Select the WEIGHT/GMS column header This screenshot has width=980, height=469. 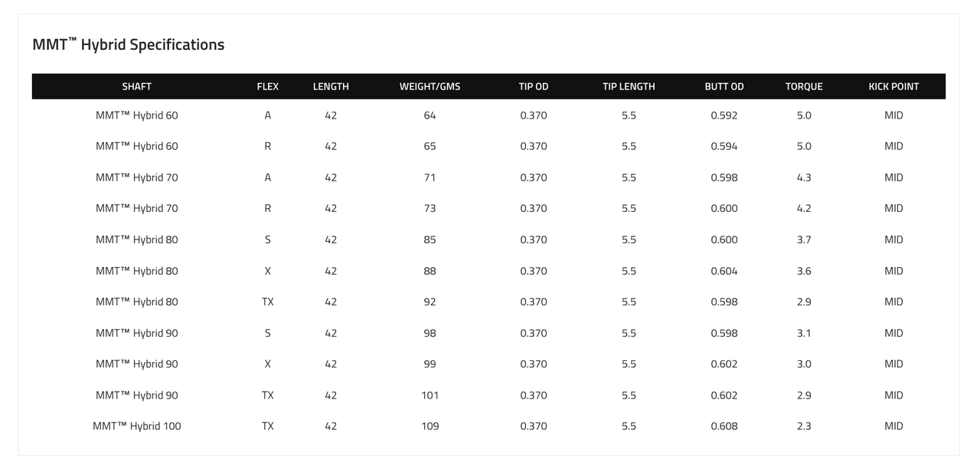coord(430,86)
